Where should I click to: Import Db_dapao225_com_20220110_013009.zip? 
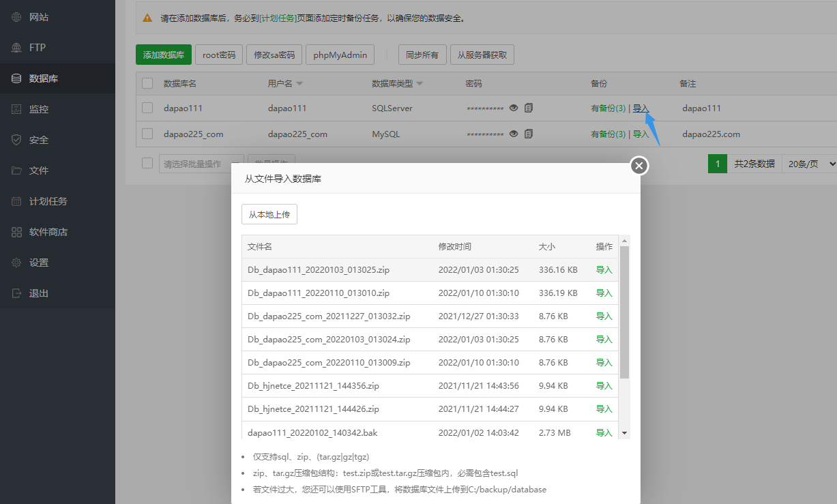pyautogui.click(x=604, y=363)
